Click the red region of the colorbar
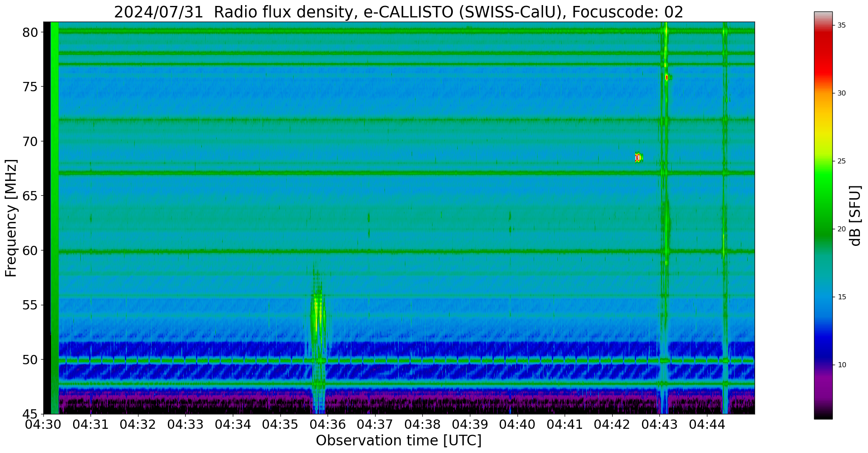868x453 pixels. click(823, 55)
